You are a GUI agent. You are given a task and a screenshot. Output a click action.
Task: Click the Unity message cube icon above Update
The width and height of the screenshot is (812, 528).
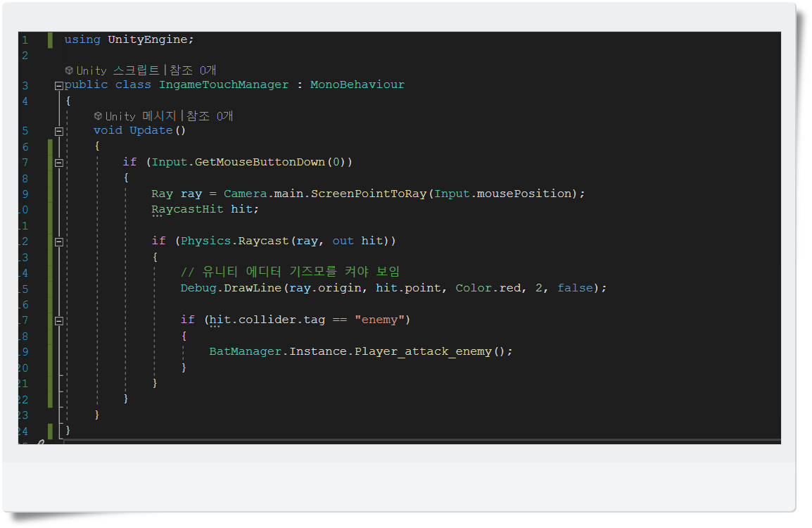coord(98,116)
